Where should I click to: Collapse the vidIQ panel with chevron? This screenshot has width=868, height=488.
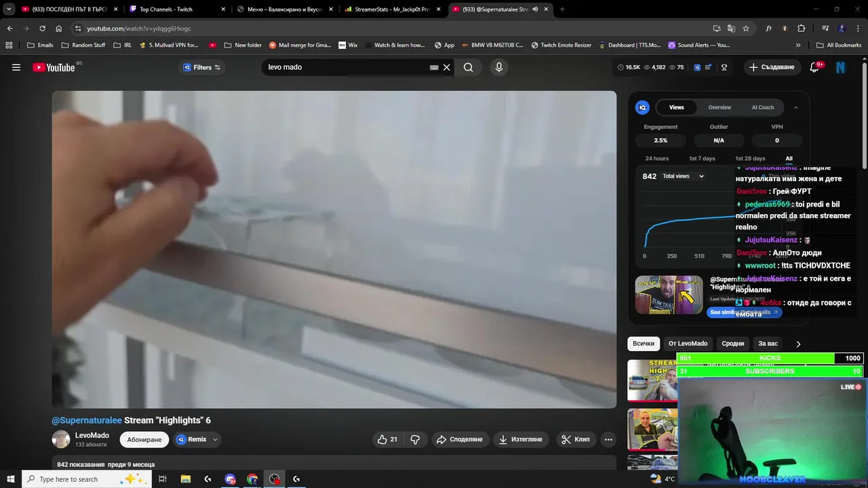click(x=796, y=107)
